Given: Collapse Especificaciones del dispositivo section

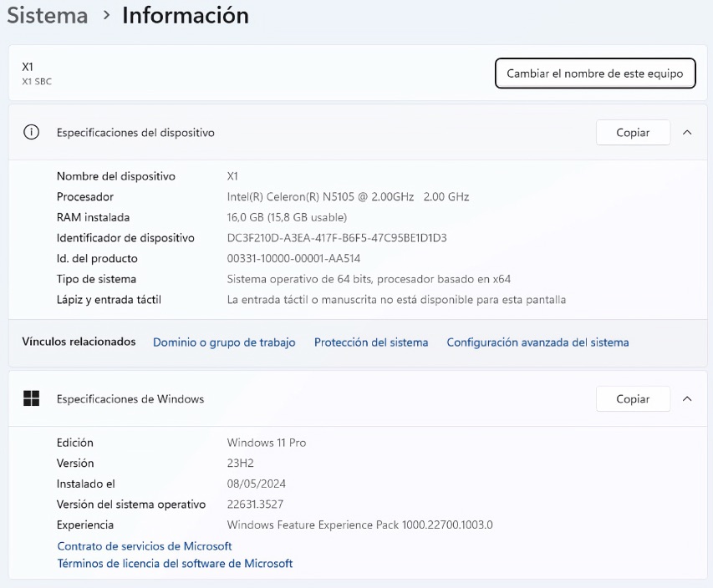Looking at the screenshot, I should [687, 132].
